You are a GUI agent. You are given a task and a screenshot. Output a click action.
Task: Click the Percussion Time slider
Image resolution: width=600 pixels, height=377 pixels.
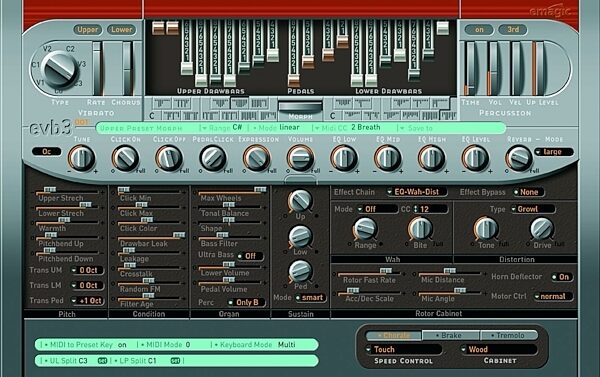(x=470, y=68)
